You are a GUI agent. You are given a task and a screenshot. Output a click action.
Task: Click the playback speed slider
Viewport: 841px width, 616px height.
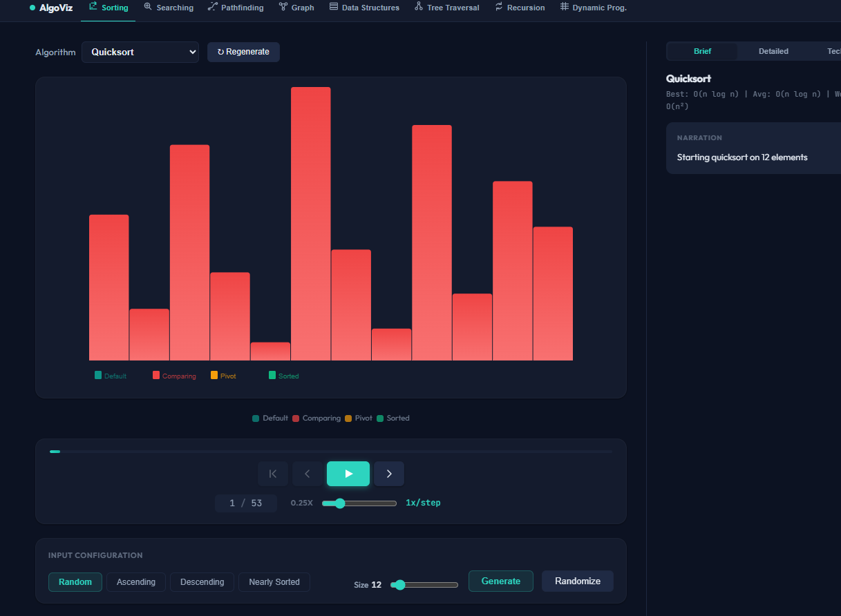pyautogui.click(x=359, y=503)
